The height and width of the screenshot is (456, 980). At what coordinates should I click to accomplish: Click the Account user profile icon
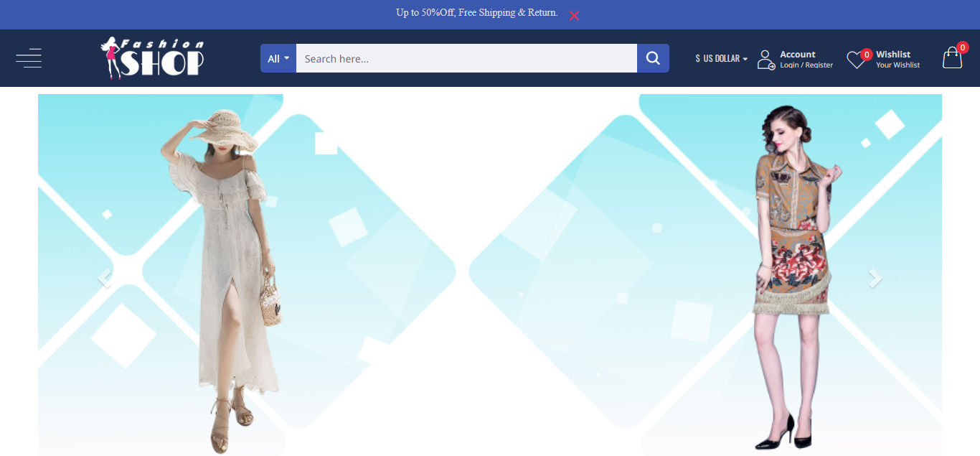pyautogui.click(x=765, y=59)
